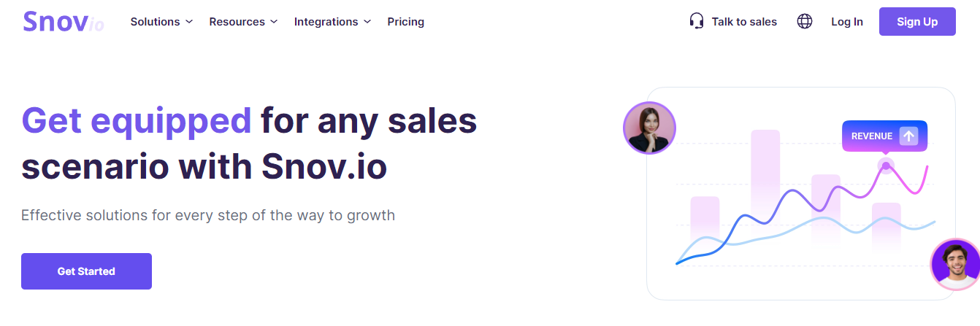
Task: Click the chevron next to Integrations
Action: tap(367, 22)
